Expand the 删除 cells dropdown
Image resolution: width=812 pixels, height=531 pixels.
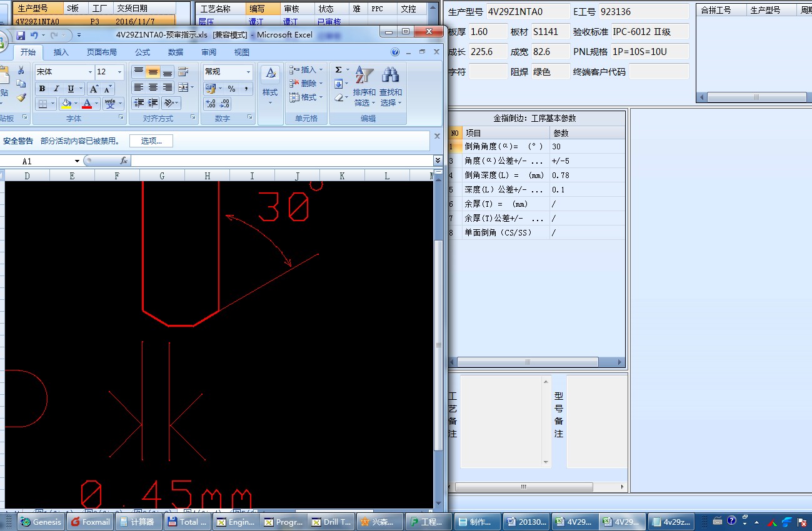coord(321,84)
